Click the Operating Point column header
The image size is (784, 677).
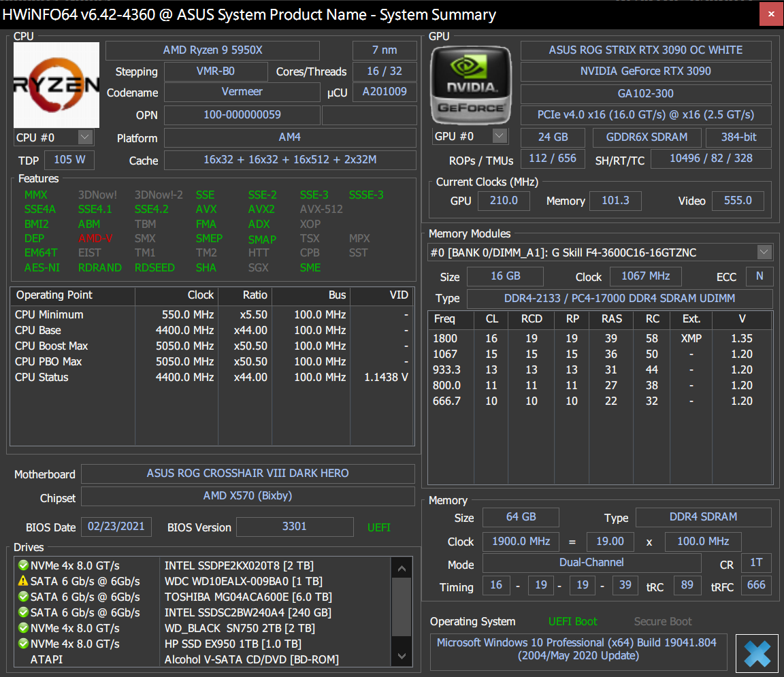pos(73,295)
